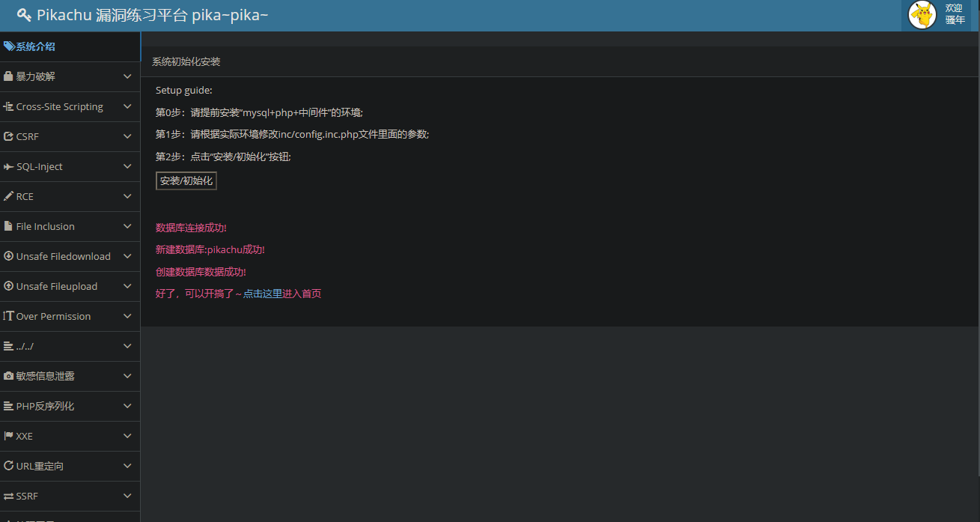Click the align icon beside ../../
The height and width of the screenshot is (522, 980).
(8, 346)
